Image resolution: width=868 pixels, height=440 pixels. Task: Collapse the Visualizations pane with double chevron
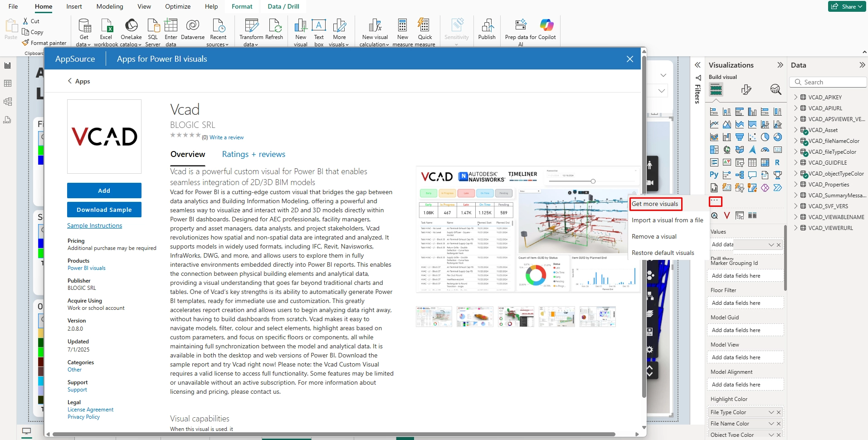click(780, 65)
